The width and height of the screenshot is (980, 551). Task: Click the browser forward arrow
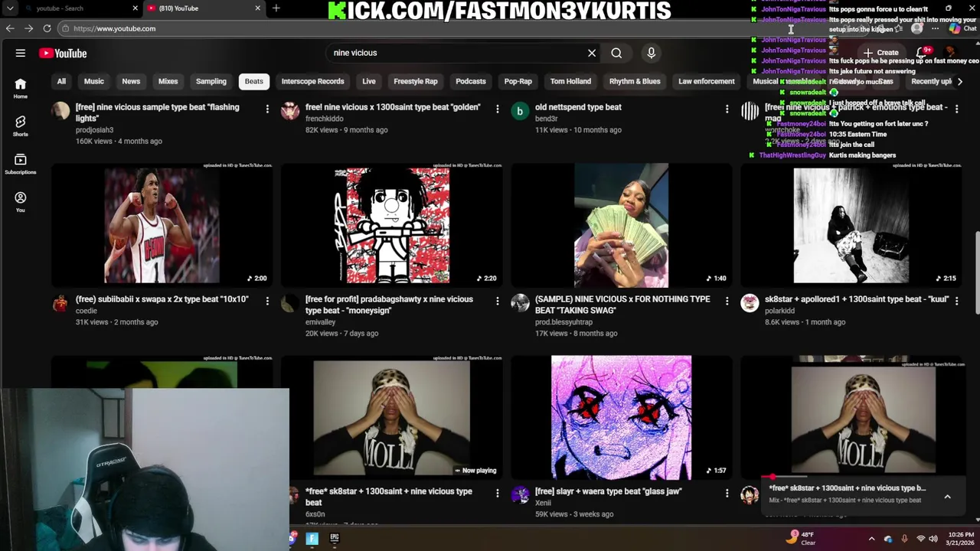[28, 28]
